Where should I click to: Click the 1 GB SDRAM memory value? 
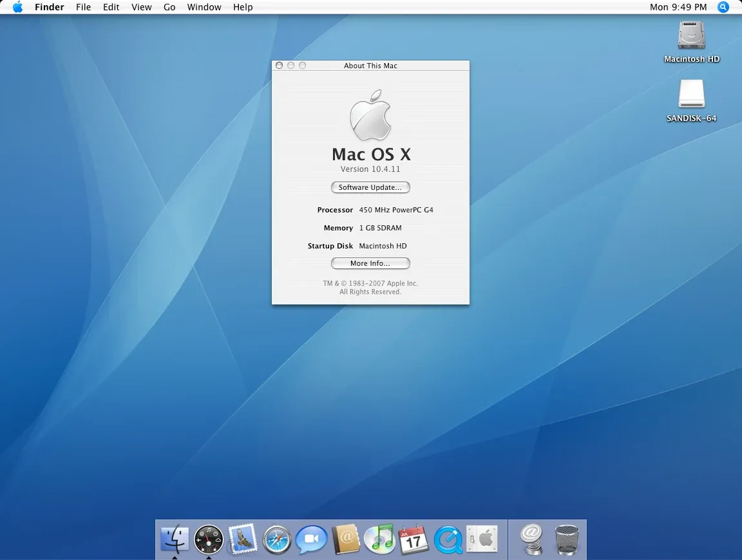[x=381, y=228]
